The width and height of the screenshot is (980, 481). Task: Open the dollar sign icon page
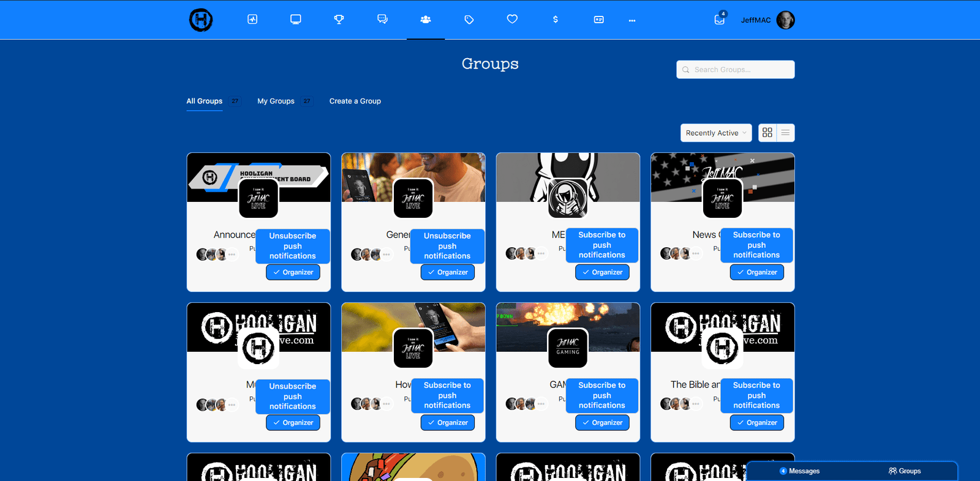(556, 20)
